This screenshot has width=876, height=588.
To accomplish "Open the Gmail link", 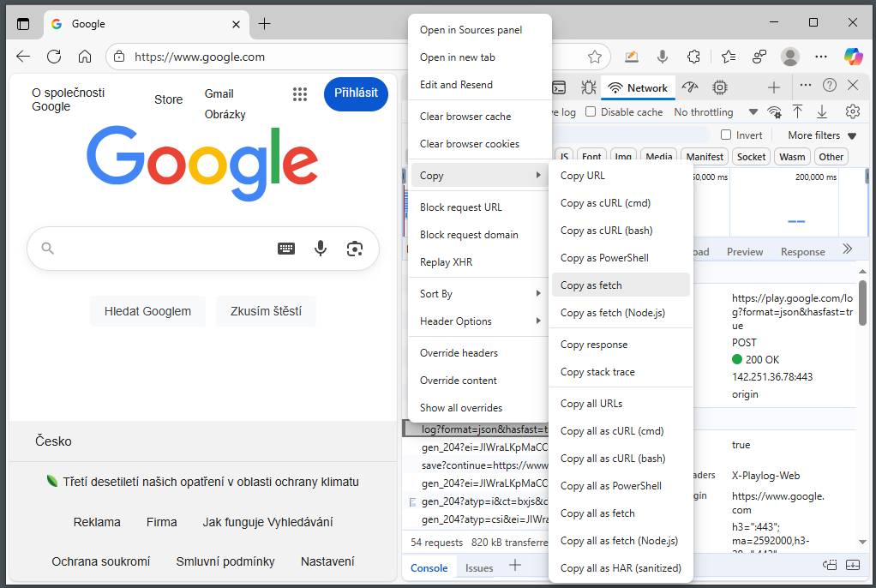I will click(x=219, y=94).
